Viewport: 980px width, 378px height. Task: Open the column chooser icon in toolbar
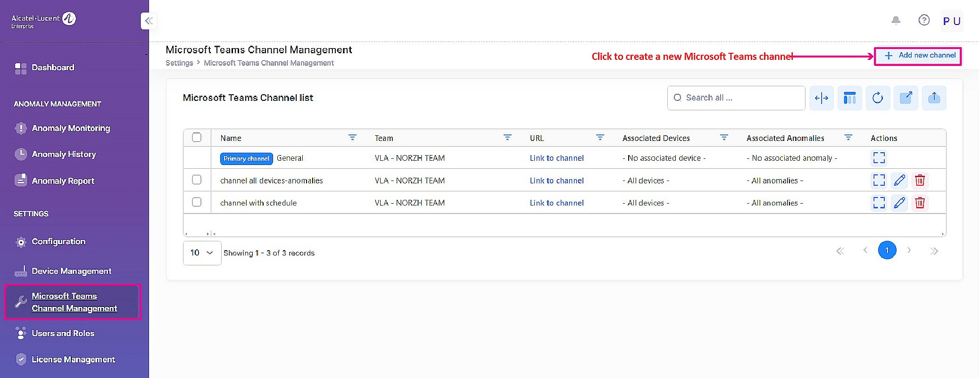click(x=849, y=98)
